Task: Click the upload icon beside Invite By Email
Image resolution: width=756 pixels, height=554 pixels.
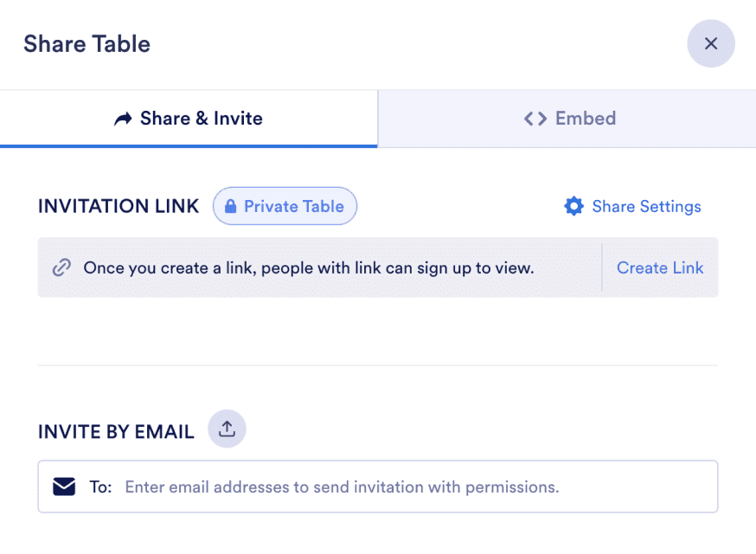Action: [x=227, y=429]
